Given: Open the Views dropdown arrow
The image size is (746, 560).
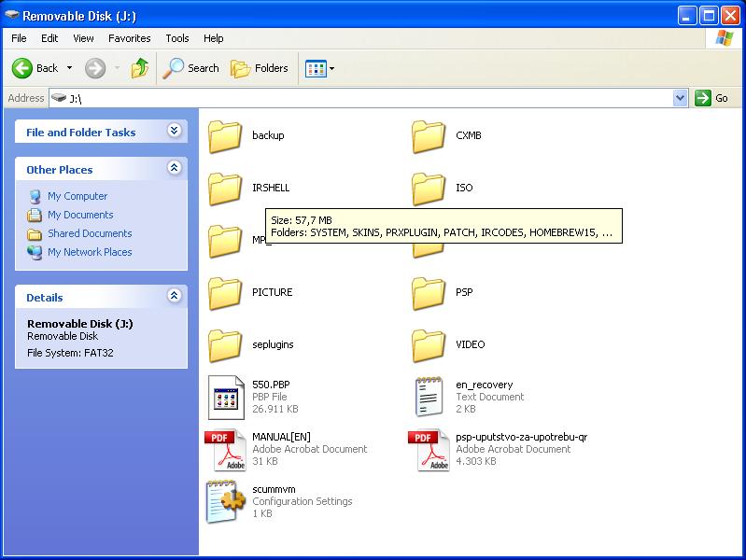Looking at the screenshot, I should (332, 68).
